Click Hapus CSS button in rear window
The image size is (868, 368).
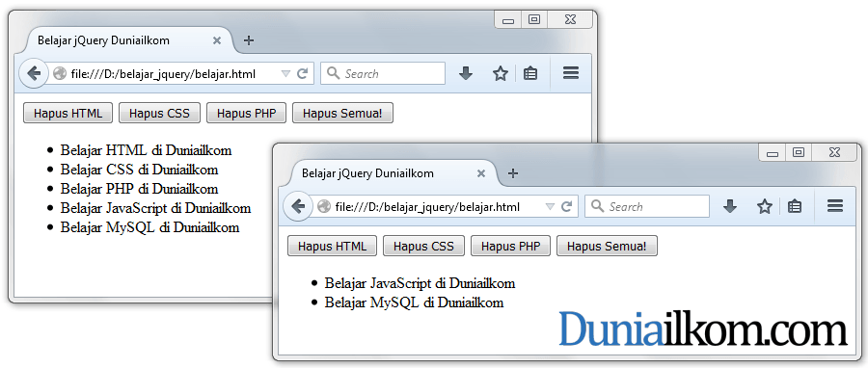(159, 114)
